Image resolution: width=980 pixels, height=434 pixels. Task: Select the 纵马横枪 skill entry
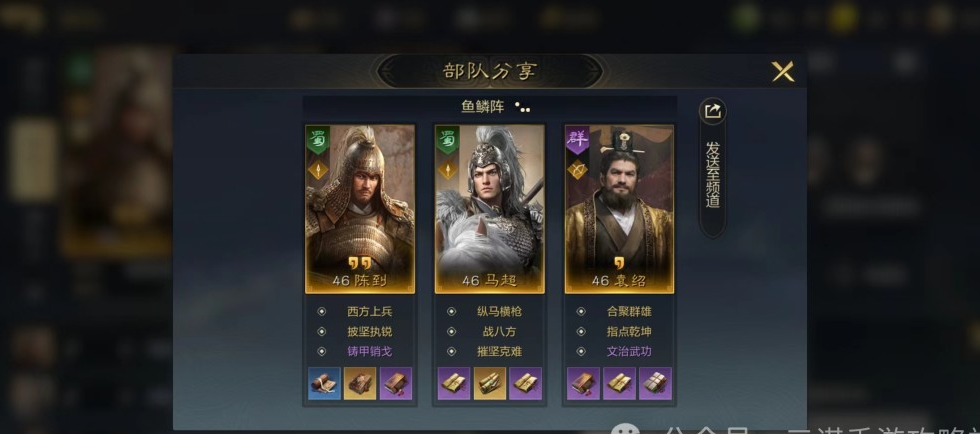point(499,311)
